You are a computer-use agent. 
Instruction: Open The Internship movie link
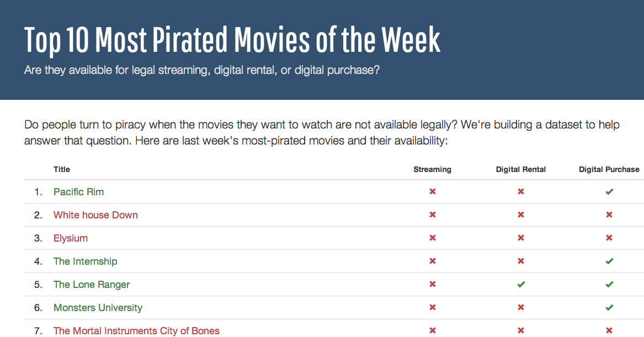[x=85, y=261]
